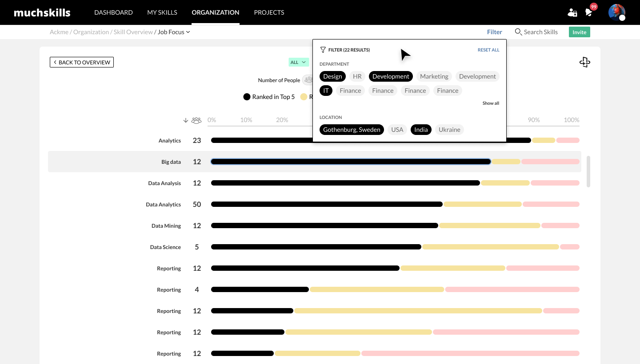This screenshot has width=640, height=364.
Task: Click the black Ranked in Top 5 legend dot
Action: pos(247,97)
